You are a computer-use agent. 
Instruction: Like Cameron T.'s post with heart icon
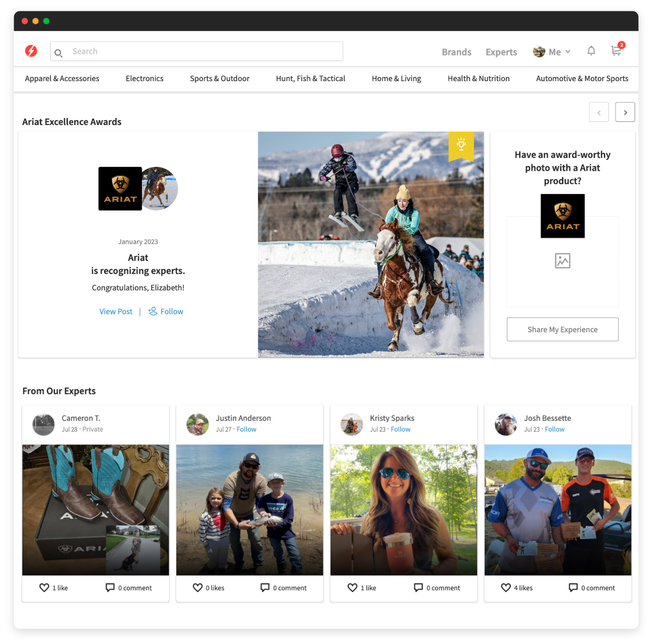(x=44, y=587)
